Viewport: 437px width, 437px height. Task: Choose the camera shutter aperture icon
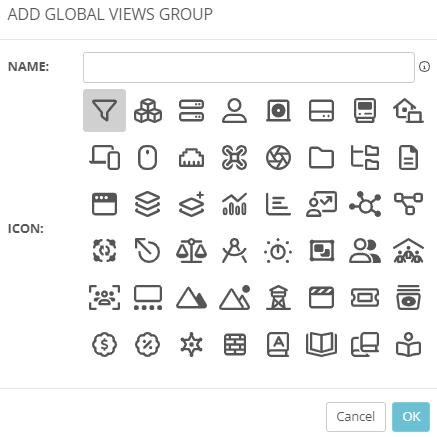pyautogui.click(x=278, y=157)
